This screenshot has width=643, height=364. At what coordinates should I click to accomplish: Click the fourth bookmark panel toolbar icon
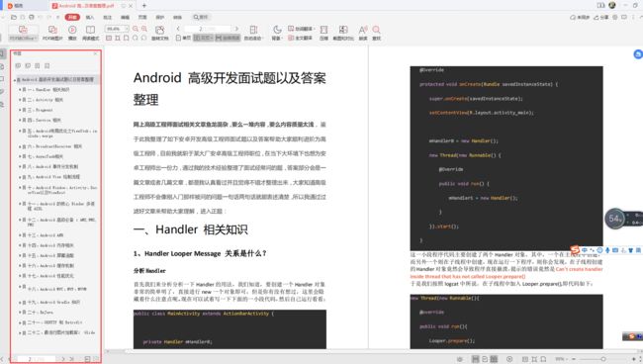tap(47, 65)
